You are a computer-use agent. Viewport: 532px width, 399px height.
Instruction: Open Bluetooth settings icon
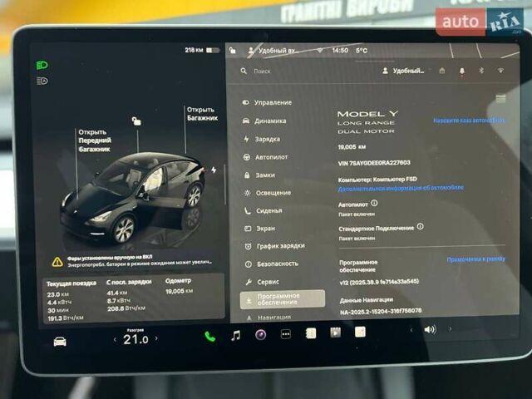(x=481, y=71)
